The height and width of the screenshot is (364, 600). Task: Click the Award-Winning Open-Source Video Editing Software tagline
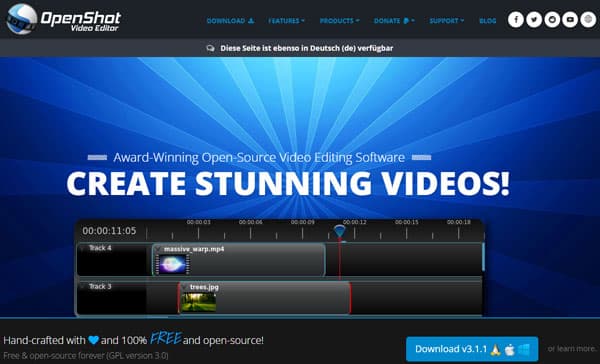[259, 157]
